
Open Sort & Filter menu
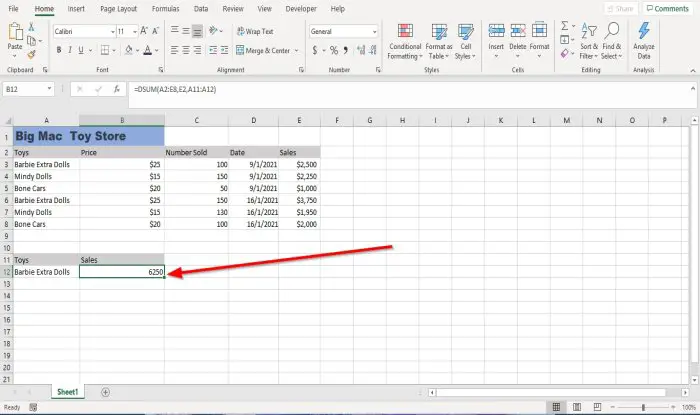tap(588, 41)
